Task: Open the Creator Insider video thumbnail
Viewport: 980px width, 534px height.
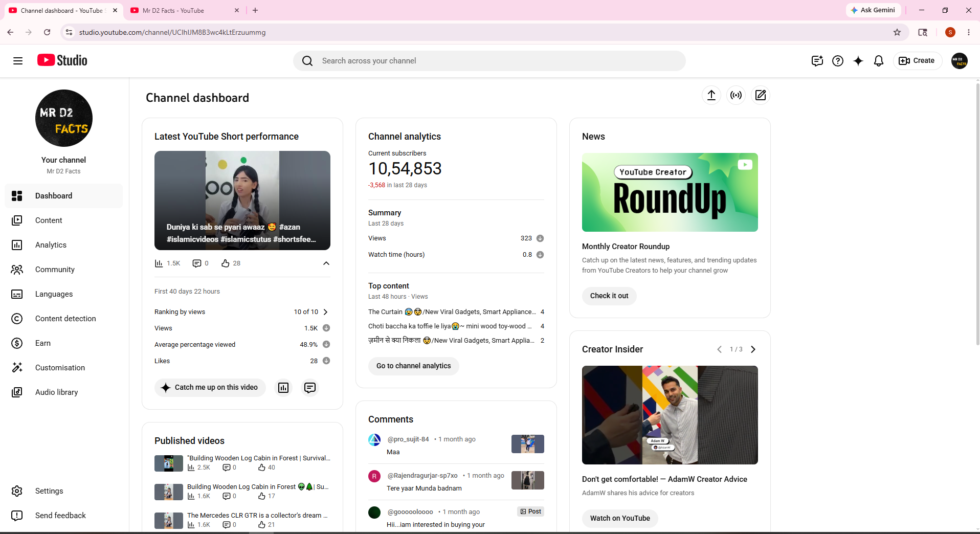Action: 670,415
